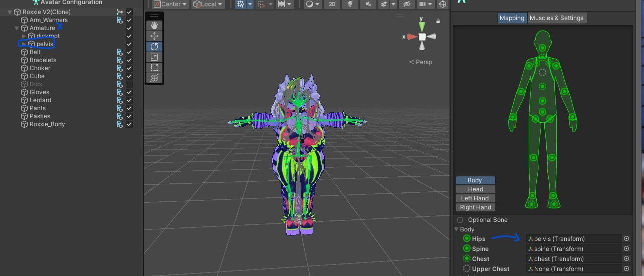644x276 pixels.
Task: Select the Move tool
Action: click(154, 36)
